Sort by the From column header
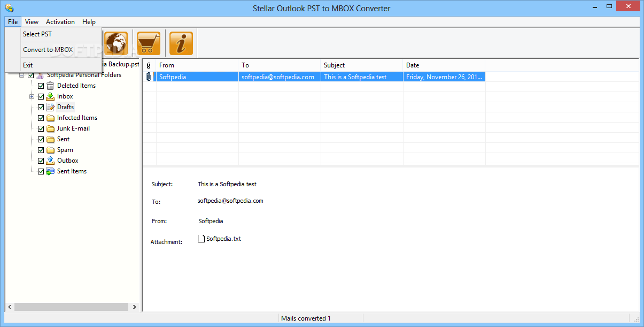 pyautogui.click(x=197, y=65)
